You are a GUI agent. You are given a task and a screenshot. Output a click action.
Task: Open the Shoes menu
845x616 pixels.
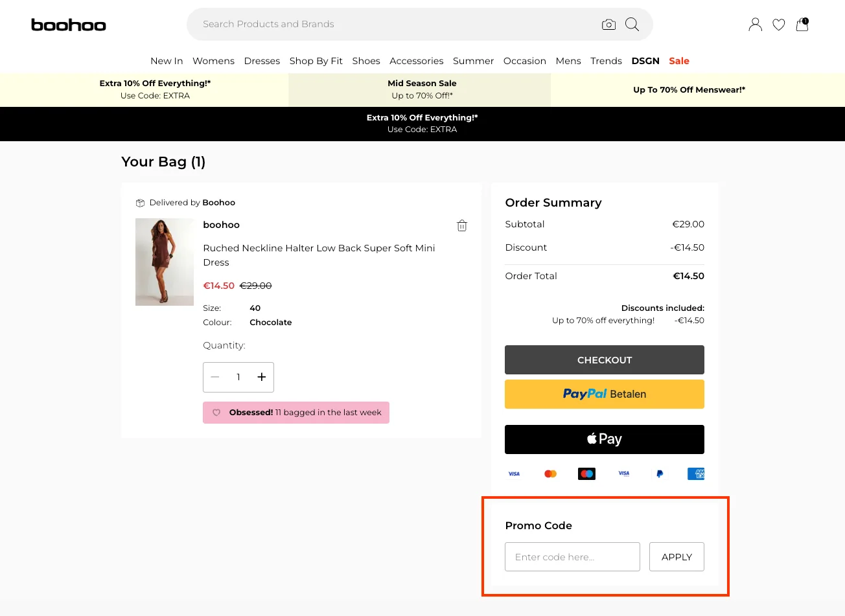click(x=366, y=61)
